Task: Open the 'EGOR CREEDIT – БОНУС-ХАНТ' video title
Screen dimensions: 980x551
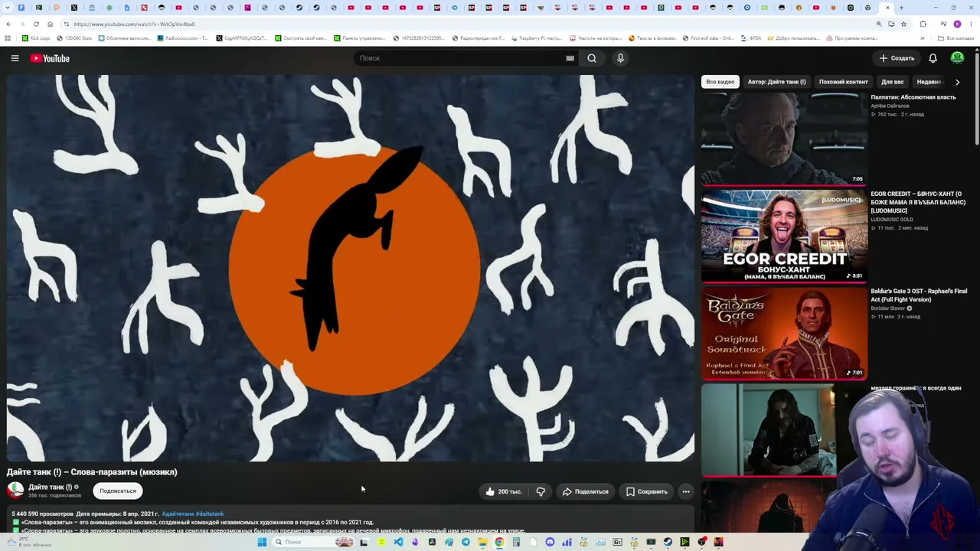Action: [918, 202]
